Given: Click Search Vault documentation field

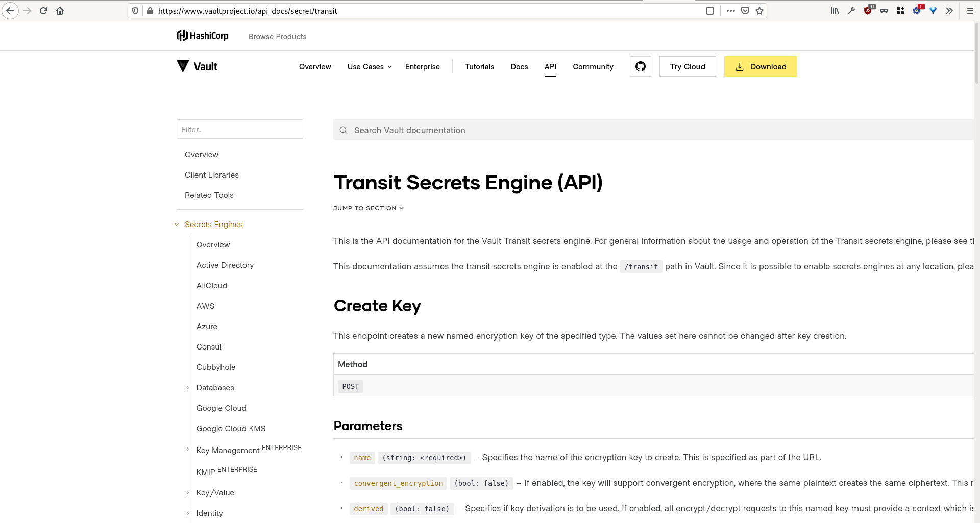Looking at the screenshot, I should (x=653, y=130).
